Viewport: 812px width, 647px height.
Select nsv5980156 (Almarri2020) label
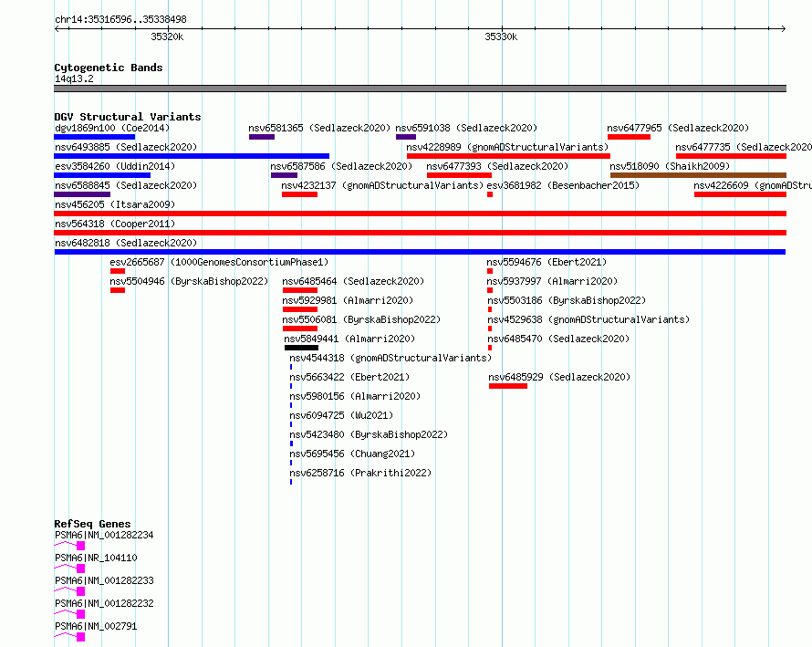click(x=355, y=396)
